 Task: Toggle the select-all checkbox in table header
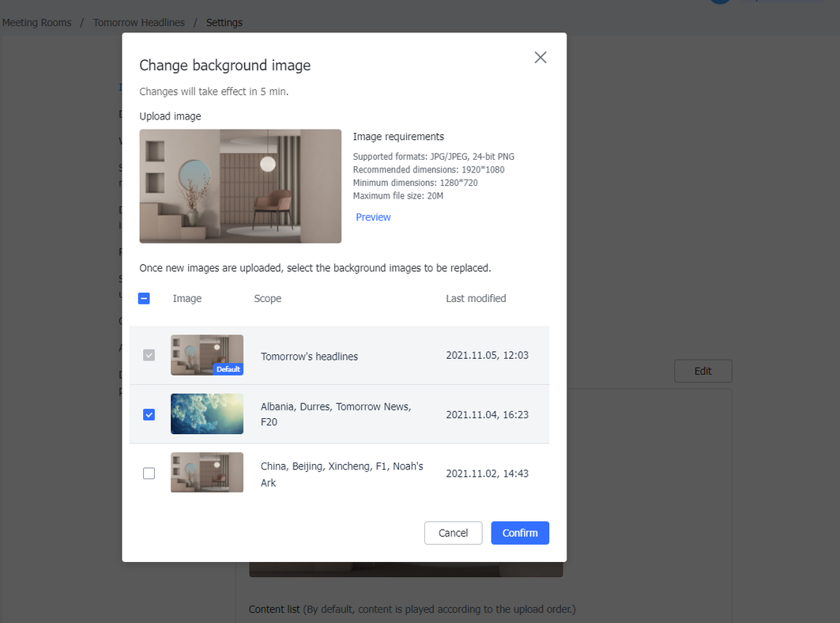[x=144, y=299]
